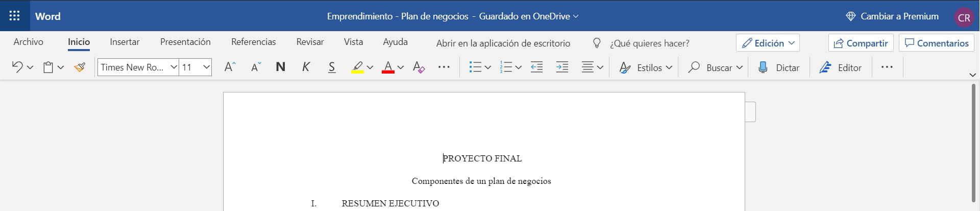The width and height of the screenshot is (980, 211).
Task: Click the ¿Qué quieres hacer? search box
Action: 649,43
